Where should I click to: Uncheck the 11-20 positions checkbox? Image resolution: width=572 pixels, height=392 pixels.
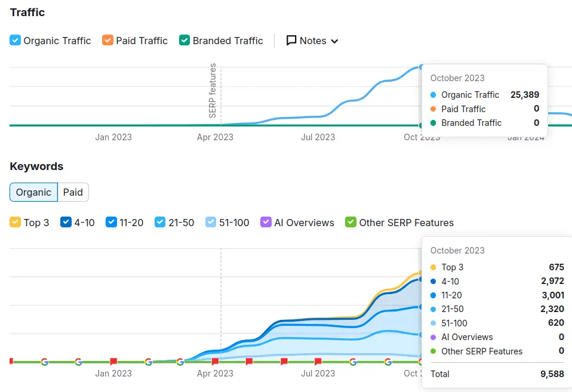coord(111,223)
